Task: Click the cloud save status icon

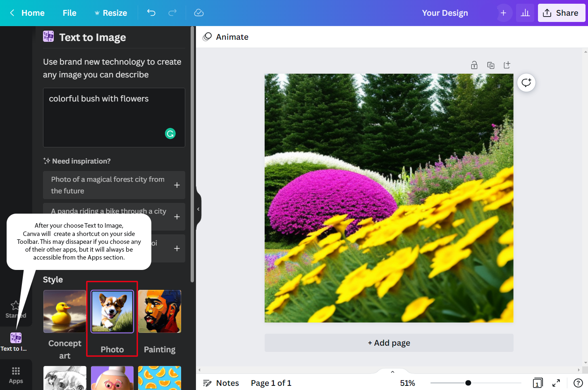Action: click(x=199, y=13)
